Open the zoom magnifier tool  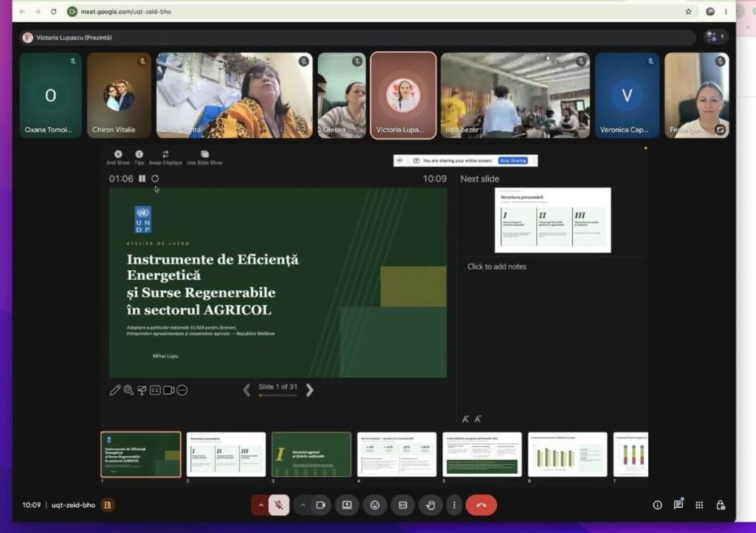[x=128, y=390]
